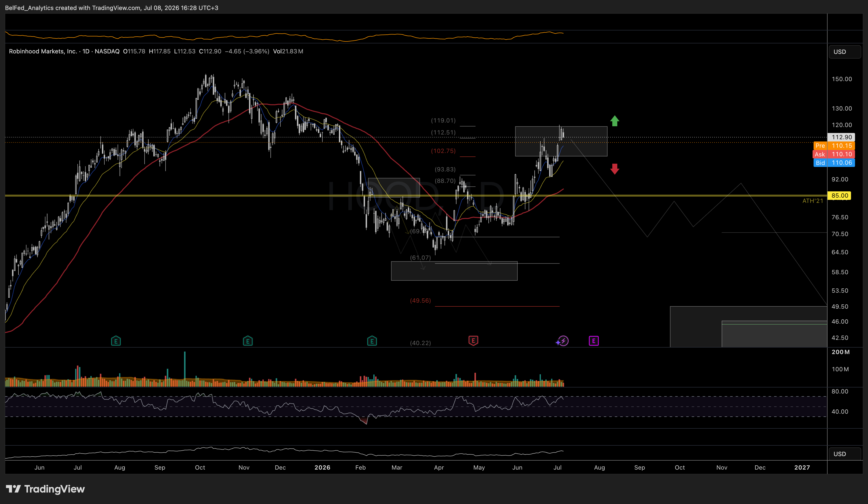This screenshot has height=504, width=868.
Task: Click the green earnings E marker near February
Action: pyautogui.click(x=372, y=341)
